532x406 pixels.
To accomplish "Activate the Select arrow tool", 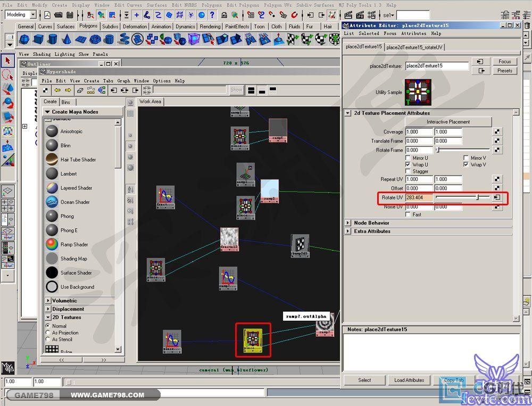I will 8,61.
